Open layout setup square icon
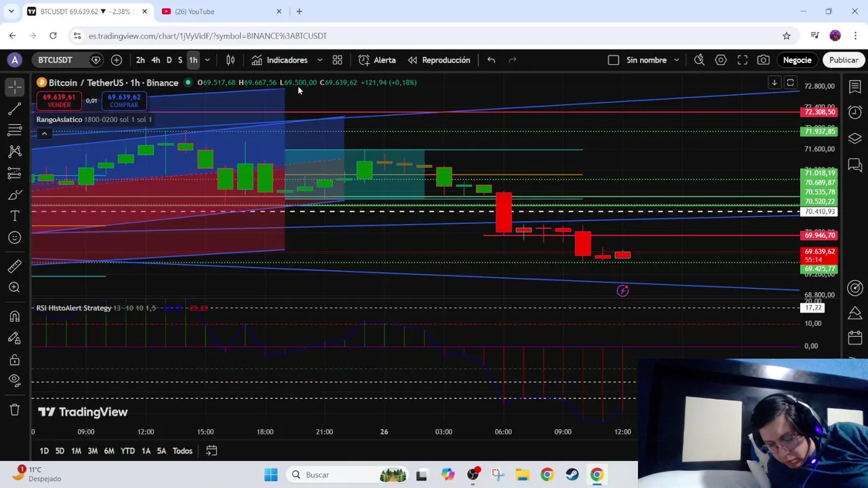868x488 pixels. (613, 60)
